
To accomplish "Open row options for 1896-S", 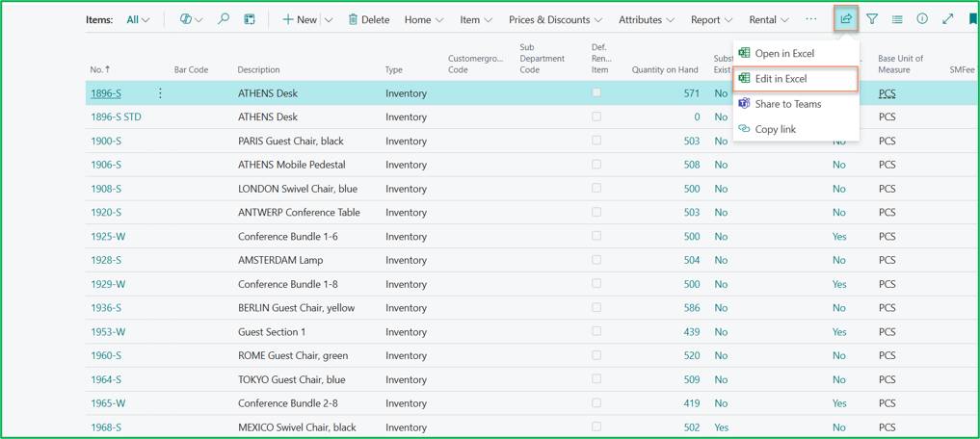I will click(159, 93).
